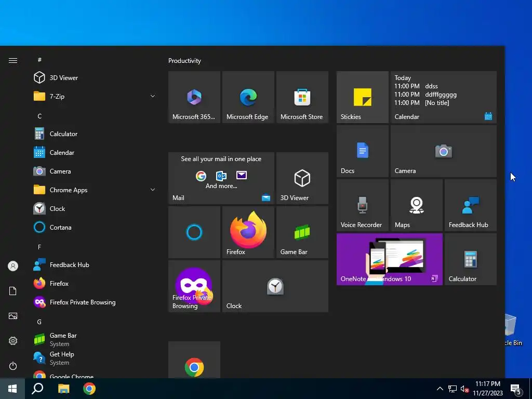Image resolution: width=532 pixels, height=399 pixels.
Task: Open the Voice Recorder tile
Action: point(362,205)
